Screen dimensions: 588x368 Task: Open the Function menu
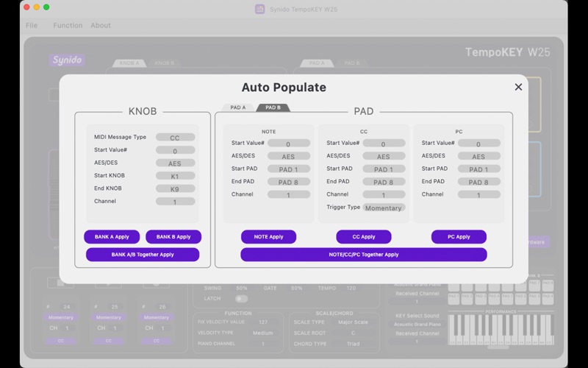coord(68,25)
